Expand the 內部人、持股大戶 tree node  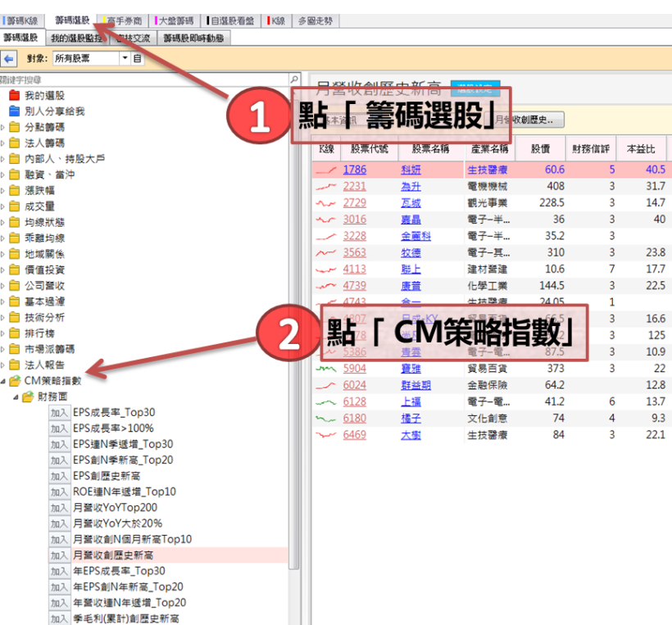[x=3, y=159]
